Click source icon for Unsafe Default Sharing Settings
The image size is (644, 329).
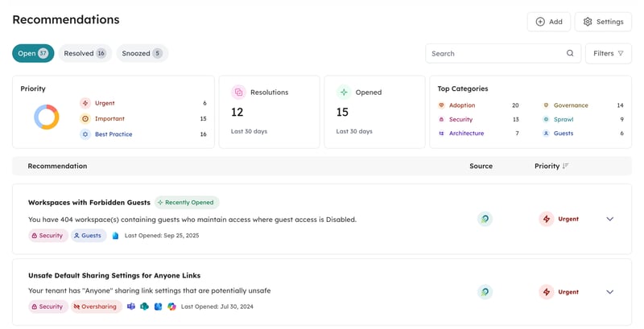(x=485, y=292)
